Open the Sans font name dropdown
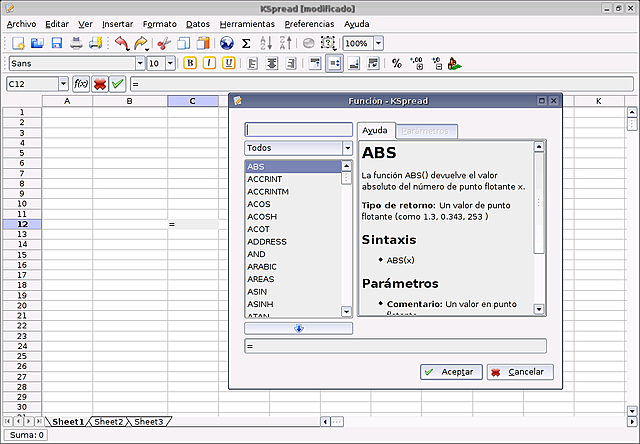640x444 pixels. (x=140, y=63)
